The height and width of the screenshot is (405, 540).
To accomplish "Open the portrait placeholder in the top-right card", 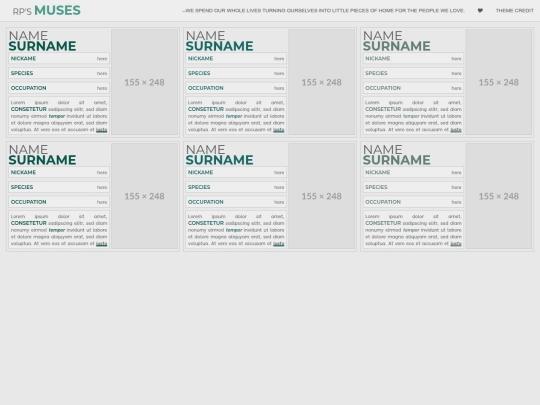I will pos(499,82).
